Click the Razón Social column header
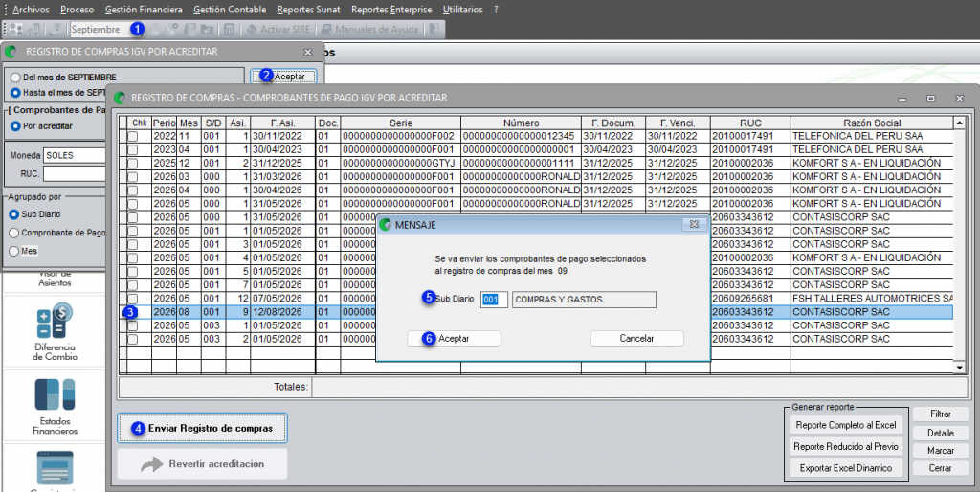Screen dimensions: 980x492 point(871,123)
